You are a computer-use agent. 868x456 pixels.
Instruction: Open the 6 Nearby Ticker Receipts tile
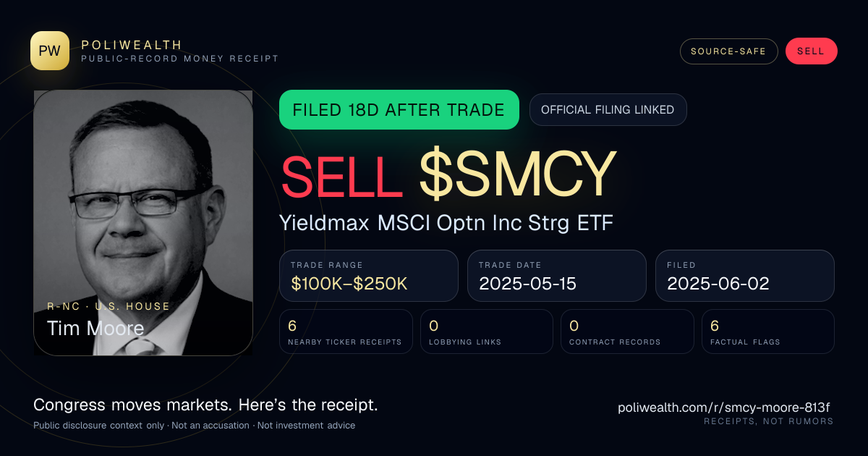(x=346, y=332)
